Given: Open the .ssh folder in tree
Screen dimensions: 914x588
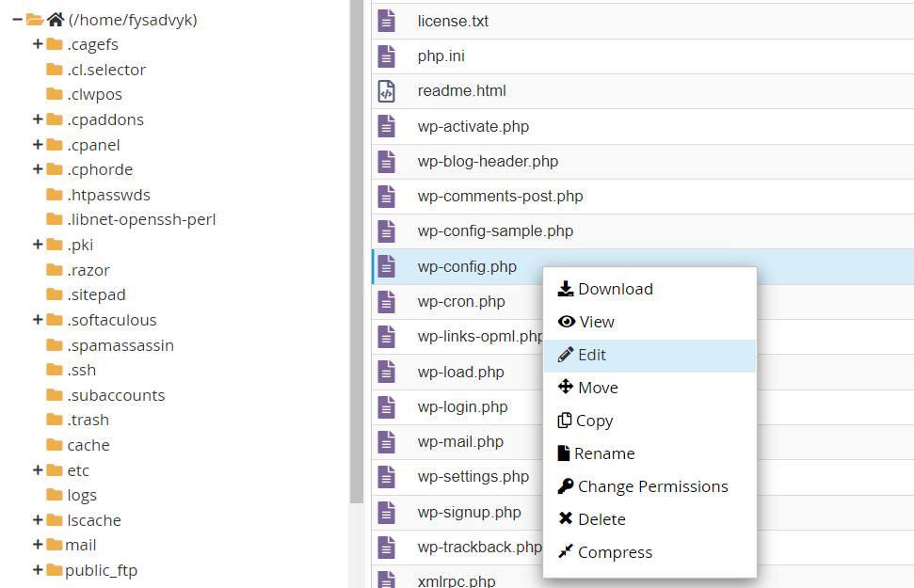Looking at the screenshot, I should (81, 370).
